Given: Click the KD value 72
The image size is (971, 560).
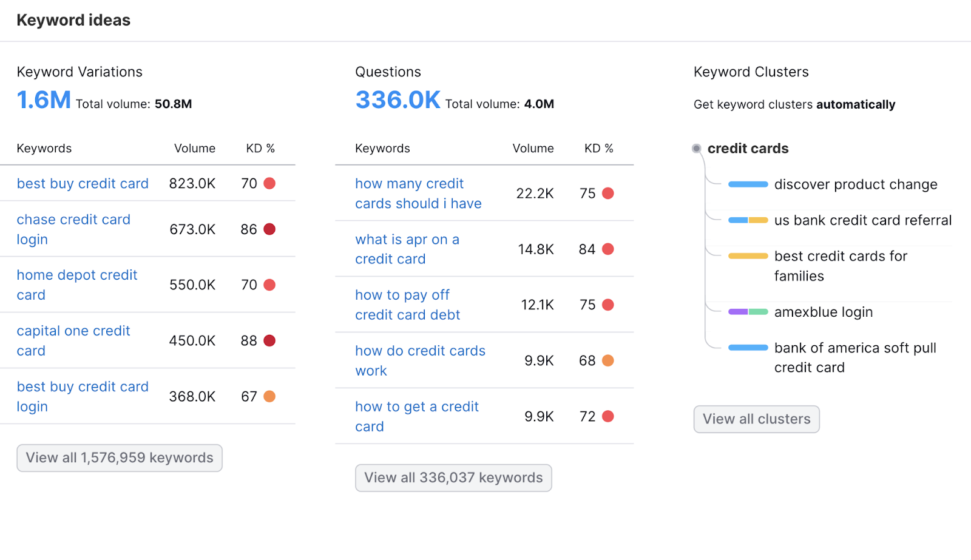Looking at the screenshot, I should tap(587, 417).
